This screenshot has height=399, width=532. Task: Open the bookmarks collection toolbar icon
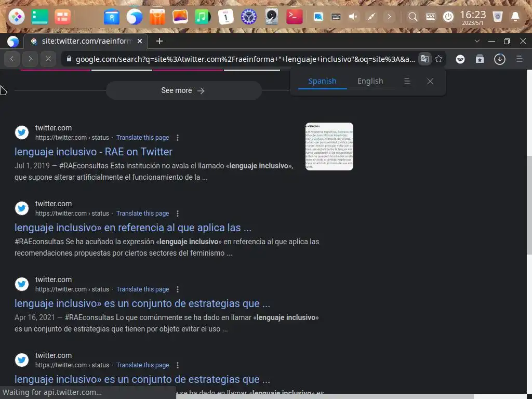pos(480,59)
